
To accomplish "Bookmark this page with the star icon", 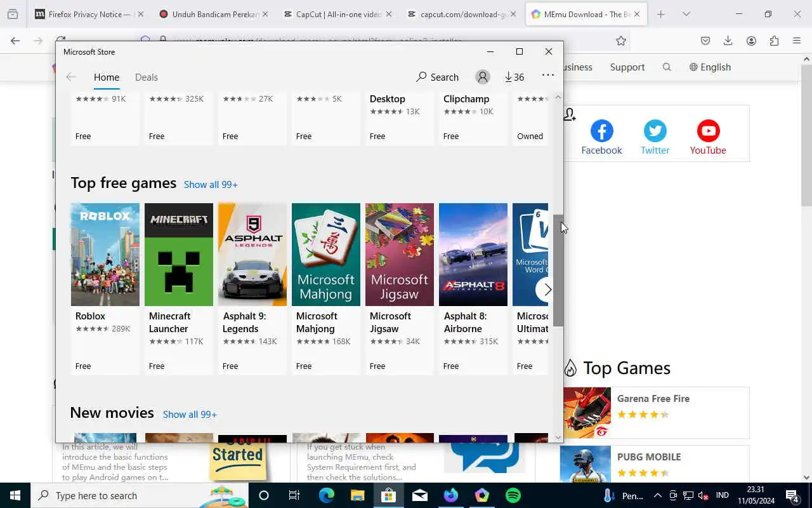I will [621, 41].
